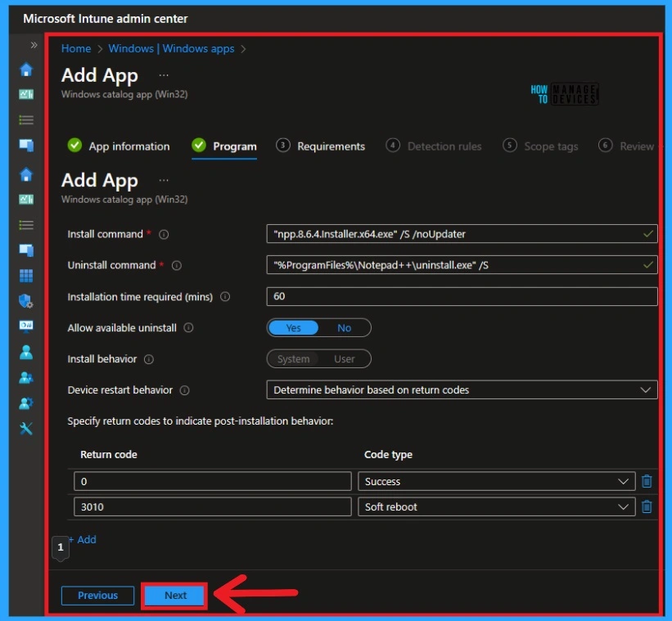Click into the Install command field

pos(462,234)
